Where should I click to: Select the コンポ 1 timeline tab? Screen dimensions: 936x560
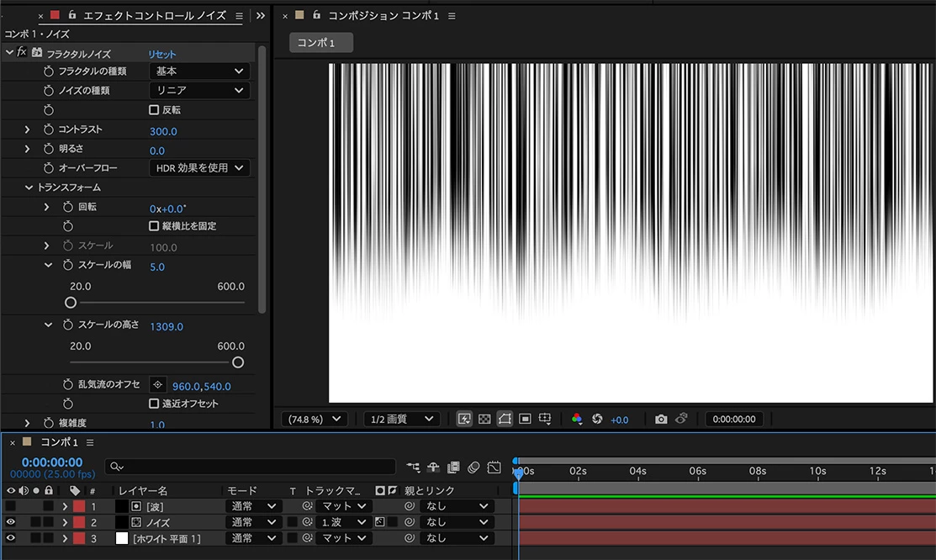59,442
